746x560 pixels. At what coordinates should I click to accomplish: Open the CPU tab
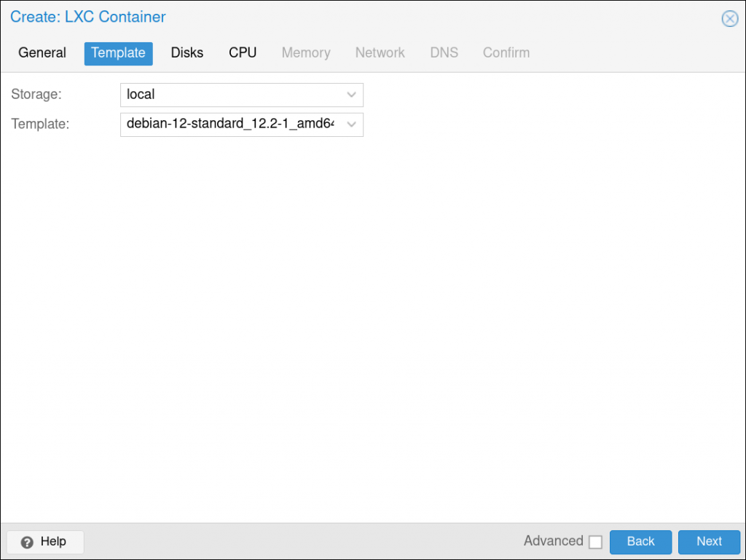pyautogui.click(x=243, y=53)
